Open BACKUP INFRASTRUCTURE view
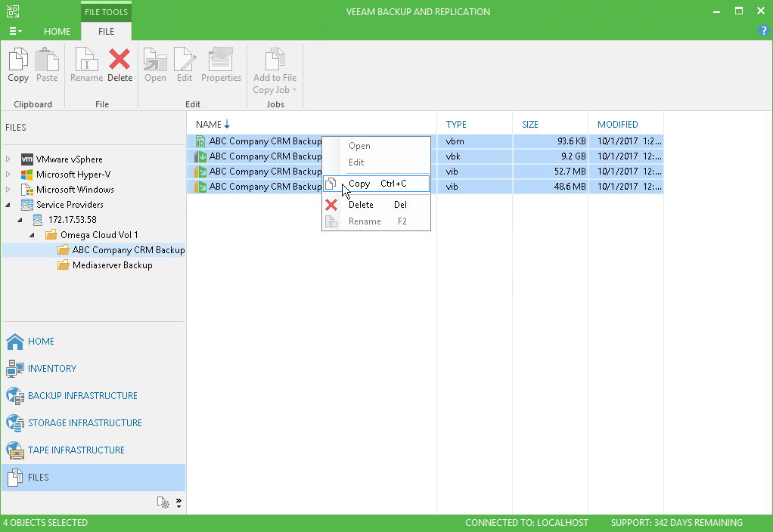This screenshot has width=773, height=532. 83,395
